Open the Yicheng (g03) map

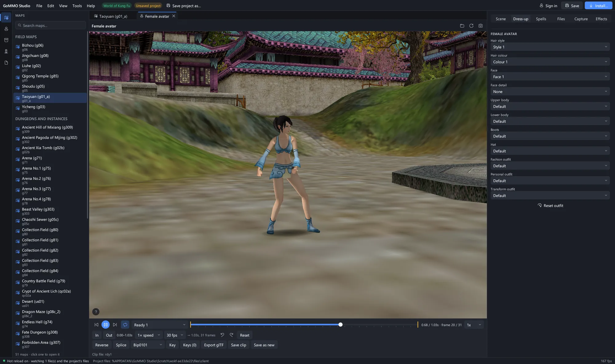click(x=50, y=108)
